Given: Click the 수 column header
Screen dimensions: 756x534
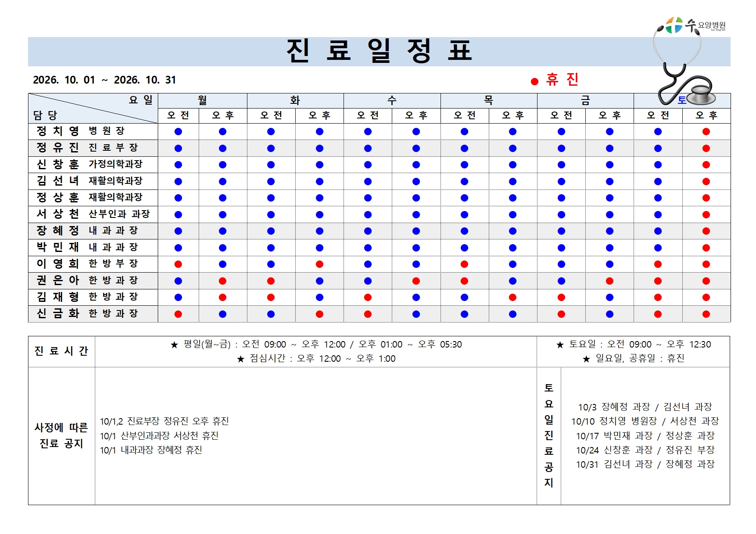Looking at the screenshot, I should coord(392,100).
